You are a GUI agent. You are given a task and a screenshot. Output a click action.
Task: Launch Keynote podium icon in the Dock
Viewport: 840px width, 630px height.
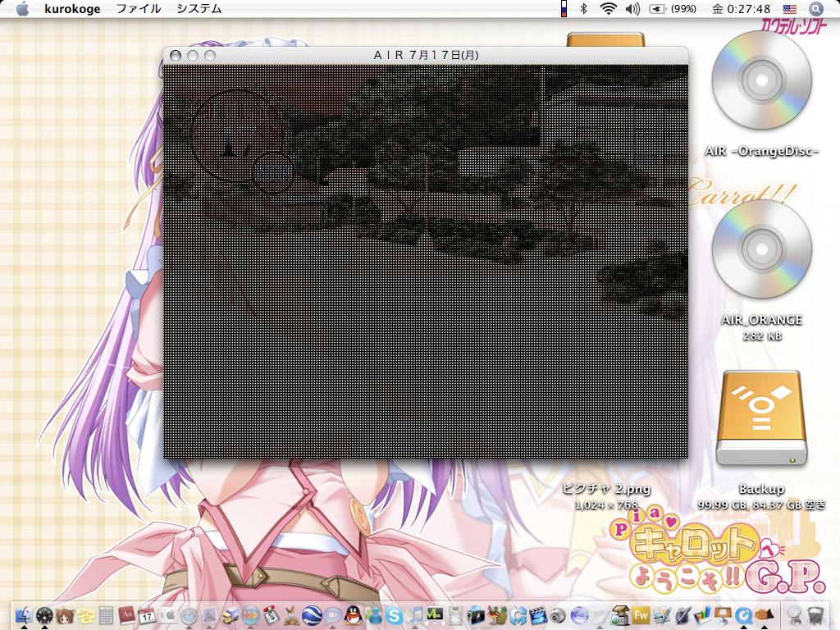coord(724,615)
